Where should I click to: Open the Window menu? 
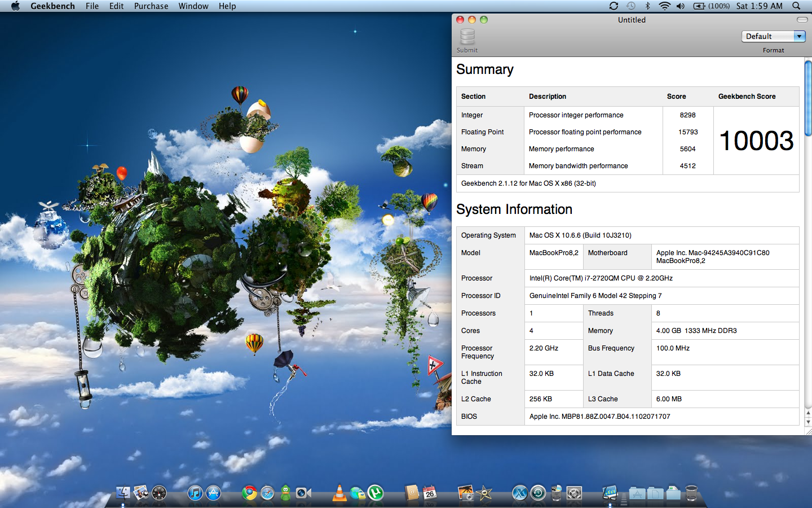click(x=193, y=6)
